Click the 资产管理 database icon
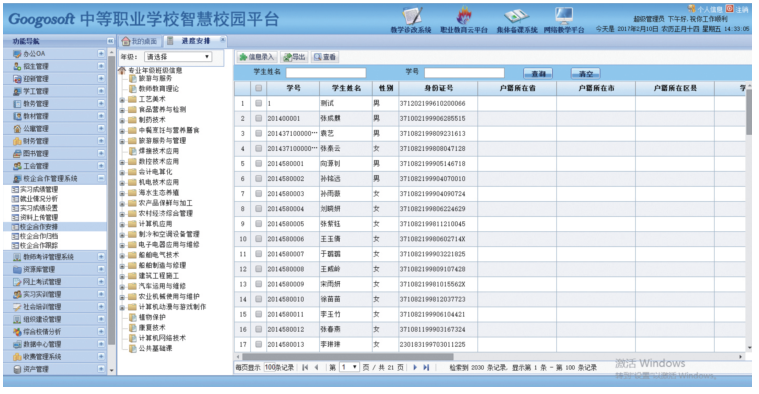The image size is (759, 394). [17, 369]
